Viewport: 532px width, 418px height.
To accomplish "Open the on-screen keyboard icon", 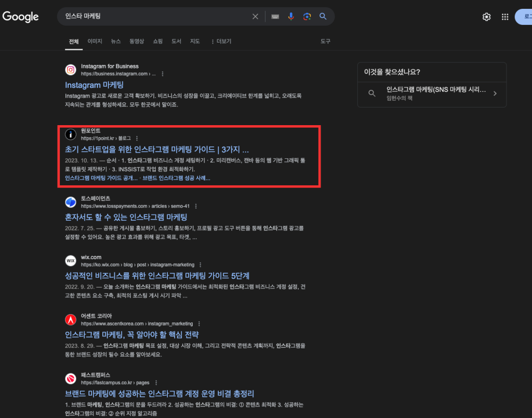I will [275, 16].
